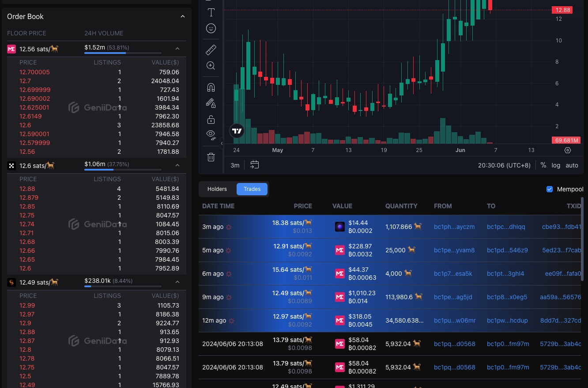The image size is (588, 388).
Task: Click the trash remove drawings icon
Action: (x=211, y=157)
